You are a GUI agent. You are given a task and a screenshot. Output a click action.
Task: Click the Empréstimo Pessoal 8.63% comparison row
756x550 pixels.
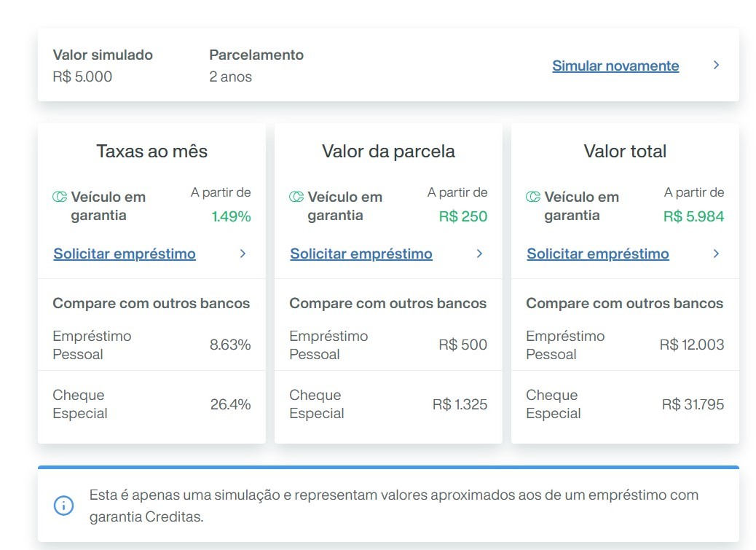(x=151, y=345)
